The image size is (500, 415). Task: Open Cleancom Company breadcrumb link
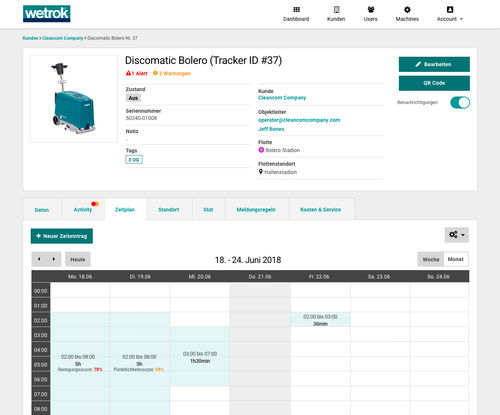pyautogui.click(x=63, y=38)
